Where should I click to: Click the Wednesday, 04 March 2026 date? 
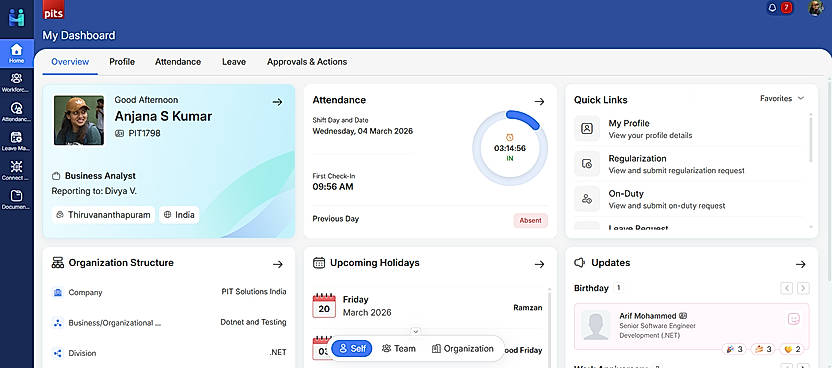362,131
